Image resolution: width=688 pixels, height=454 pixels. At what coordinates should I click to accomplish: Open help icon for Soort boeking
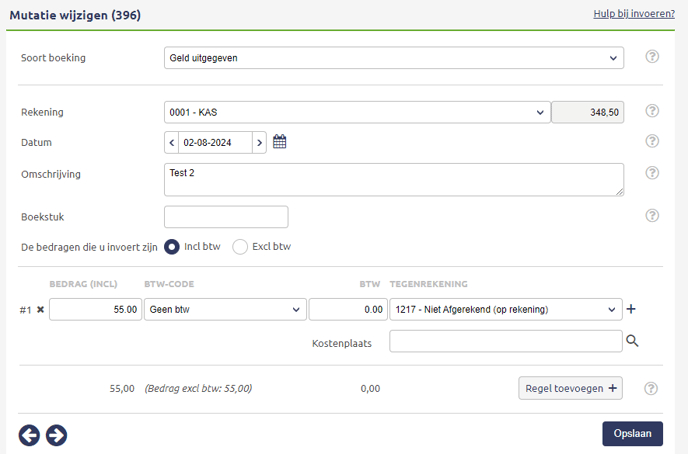pos(652,57)
